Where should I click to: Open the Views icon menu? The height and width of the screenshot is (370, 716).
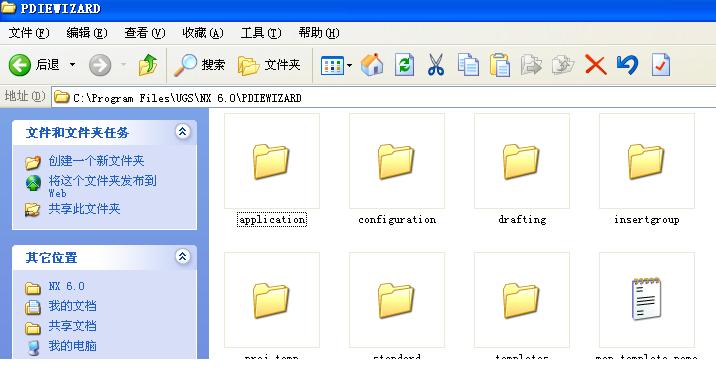point(332,66)
